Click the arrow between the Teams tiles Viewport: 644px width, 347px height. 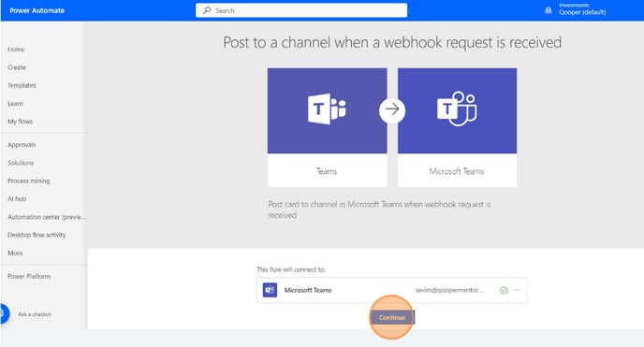[392, 109]
